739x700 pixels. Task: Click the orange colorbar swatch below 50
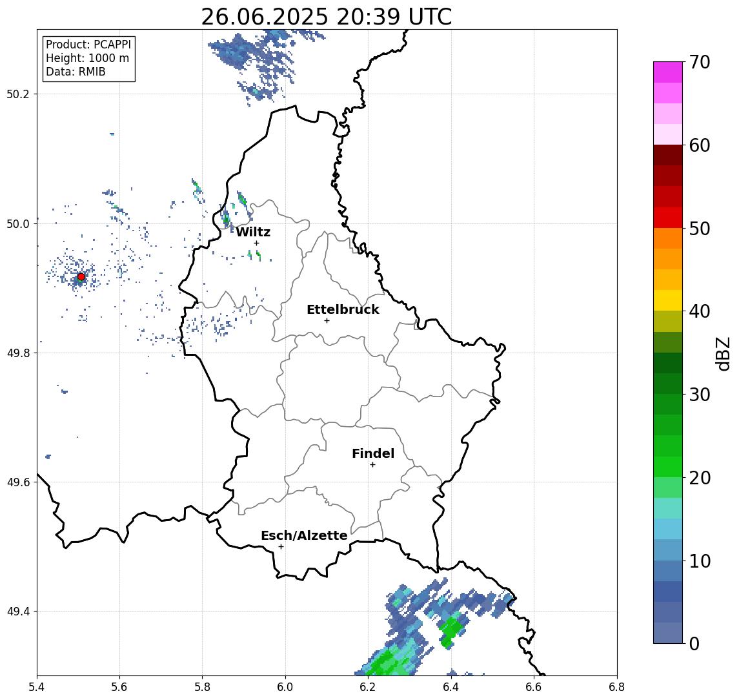coord(668,239)
